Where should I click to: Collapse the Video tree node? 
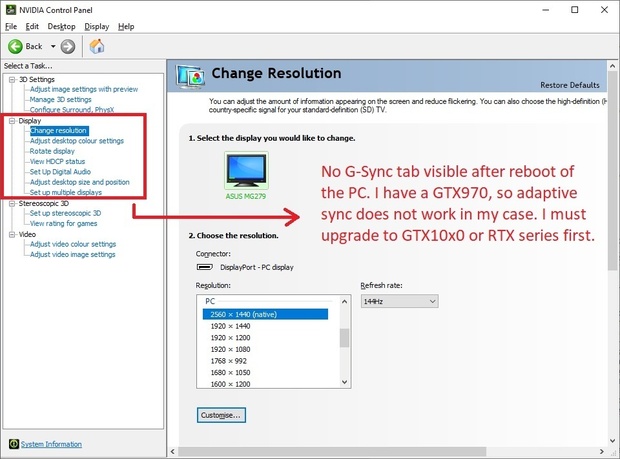12,234
